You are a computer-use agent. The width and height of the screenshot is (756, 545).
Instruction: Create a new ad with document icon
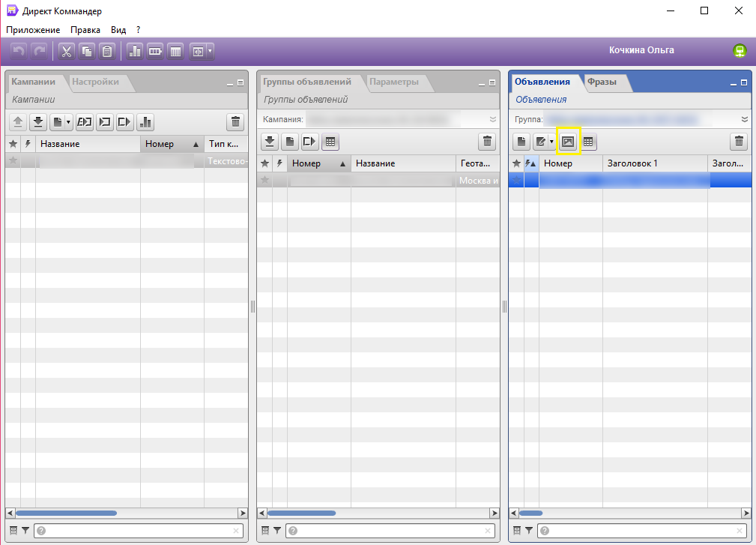tap(521, 142)
